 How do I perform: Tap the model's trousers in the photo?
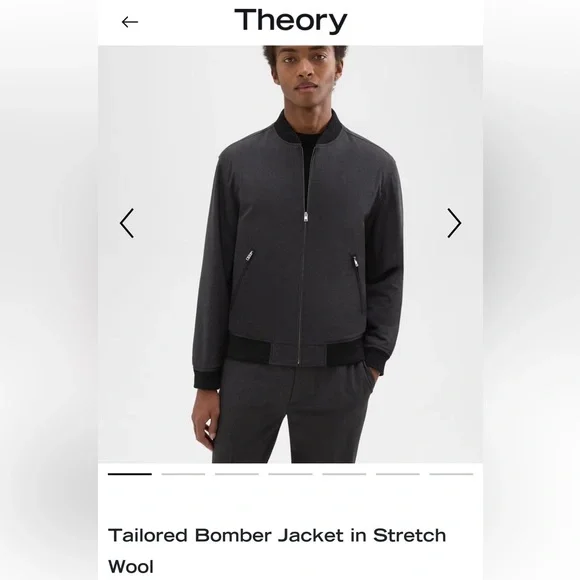click(292, 412)
